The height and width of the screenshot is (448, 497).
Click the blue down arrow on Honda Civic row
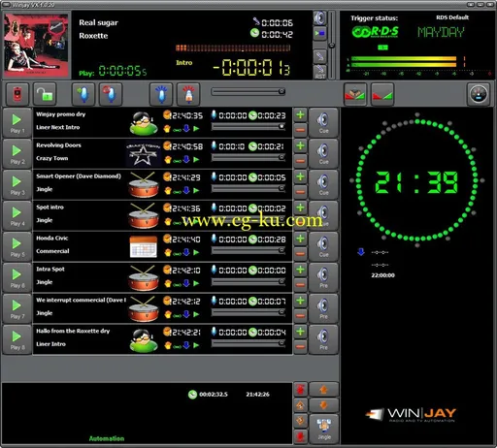pos(186,252)
